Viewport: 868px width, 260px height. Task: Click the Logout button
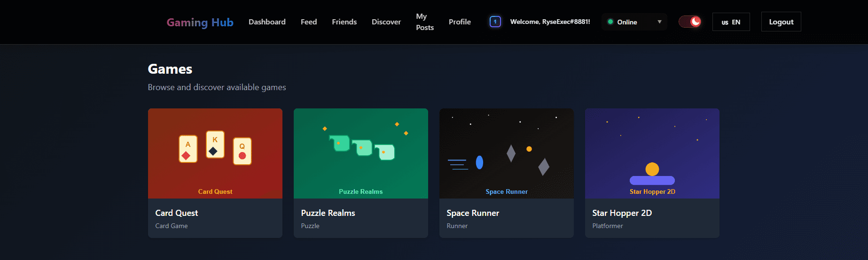[x=781, y=22]
